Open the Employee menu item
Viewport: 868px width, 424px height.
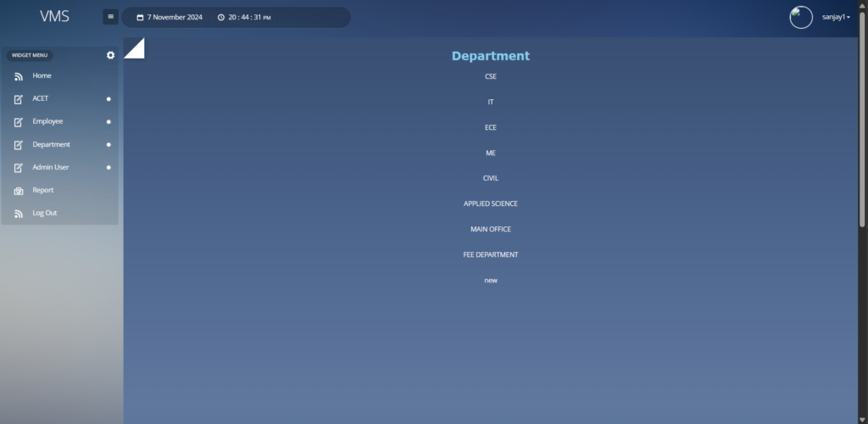coord(47,120)
